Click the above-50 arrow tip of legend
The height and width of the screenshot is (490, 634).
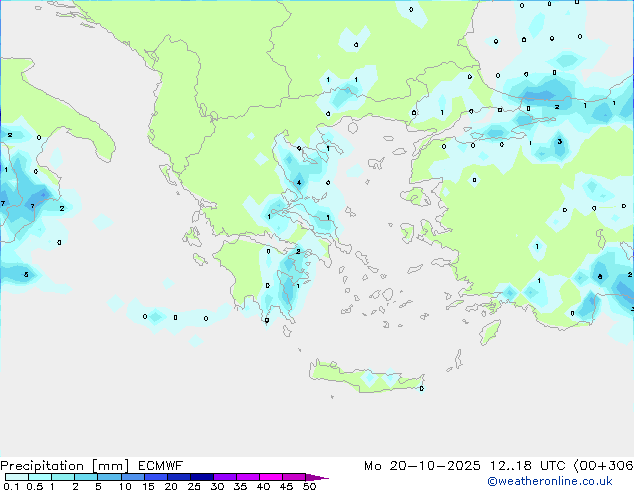[x=317, y=477]
